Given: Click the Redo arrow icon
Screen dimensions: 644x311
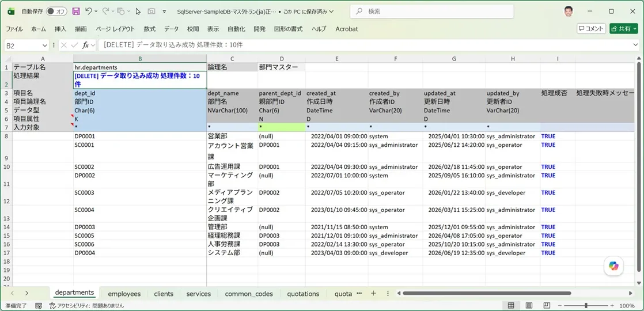Looking at the screenshot, I should point(105,12).
